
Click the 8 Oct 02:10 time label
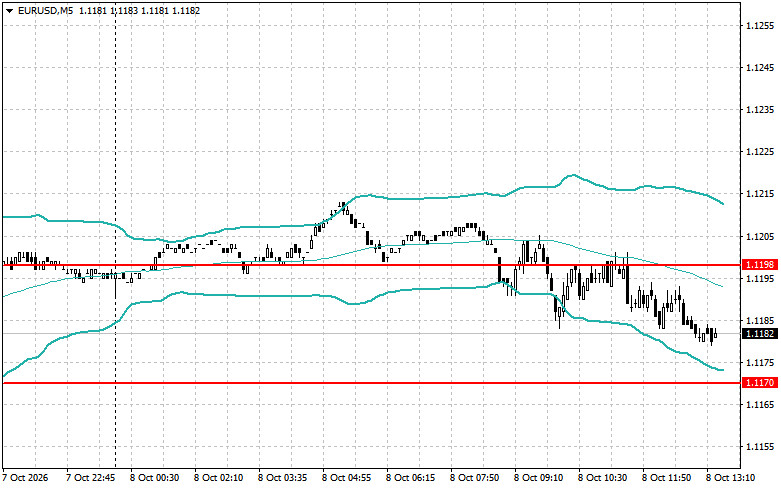(219, 478)
